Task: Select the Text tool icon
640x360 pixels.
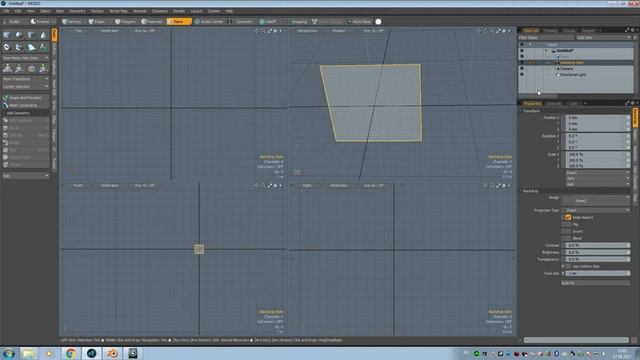Action: coord(43,47)
